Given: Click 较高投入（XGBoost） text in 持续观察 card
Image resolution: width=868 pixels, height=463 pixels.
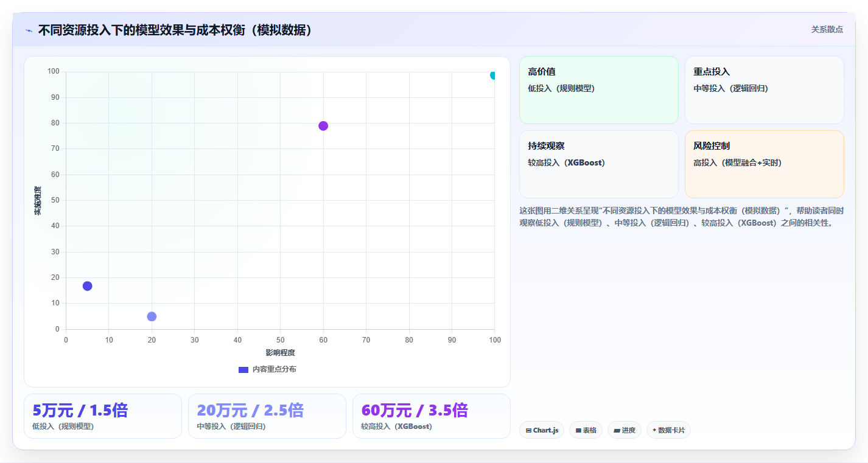Looking at the screenshot, I should click(567, 162).
